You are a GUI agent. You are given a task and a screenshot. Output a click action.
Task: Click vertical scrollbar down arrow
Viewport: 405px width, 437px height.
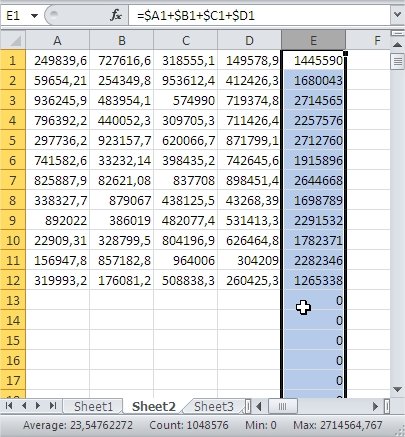tap(397, 389)
